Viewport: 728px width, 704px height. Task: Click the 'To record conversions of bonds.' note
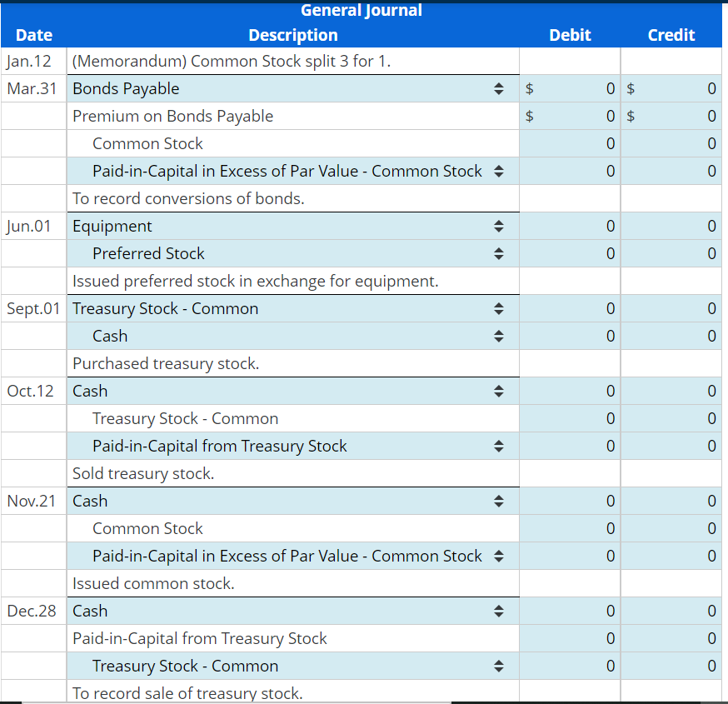click(188, 199)
